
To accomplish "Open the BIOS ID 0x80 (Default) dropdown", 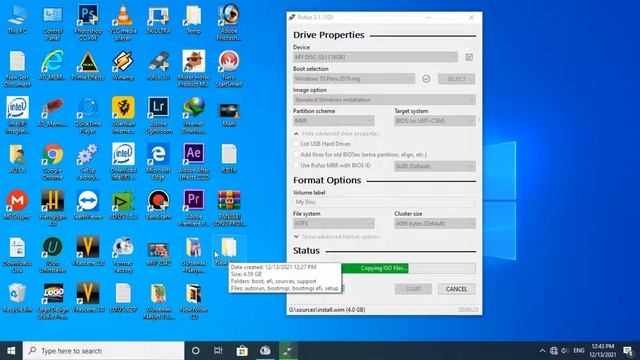I will pyautogui.click(x=435, y=167).
